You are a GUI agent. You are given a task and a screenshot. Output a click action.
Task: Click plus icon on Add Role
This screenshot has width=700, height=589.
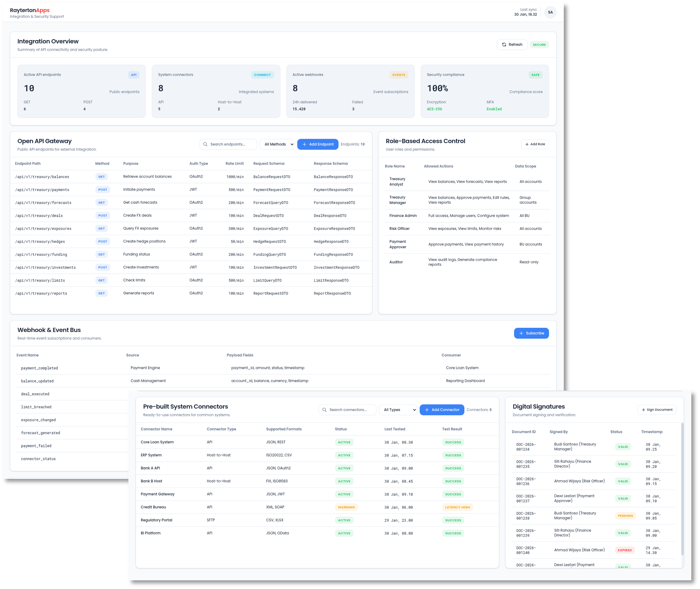[527, 144]
